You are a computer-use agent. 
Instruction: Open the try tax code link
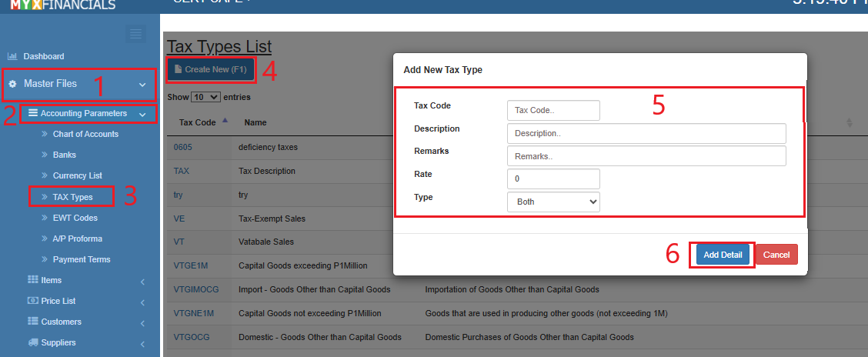click(x=179, y=195)
